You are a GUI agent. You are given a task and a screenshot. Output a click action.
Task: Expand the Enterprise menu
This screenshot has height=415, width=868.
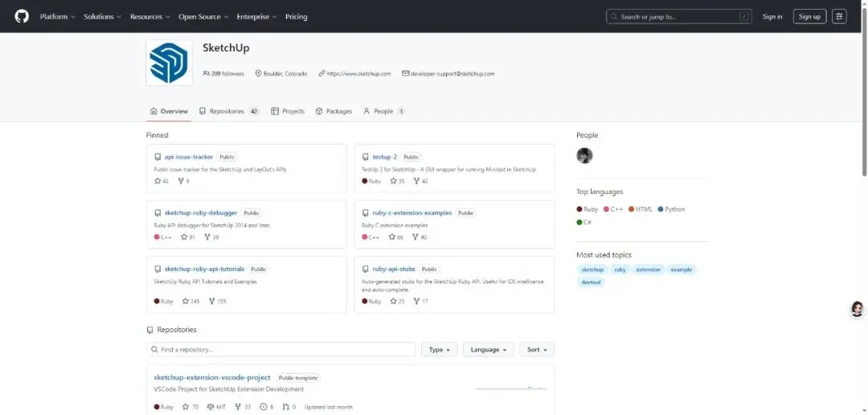(257, 17)
